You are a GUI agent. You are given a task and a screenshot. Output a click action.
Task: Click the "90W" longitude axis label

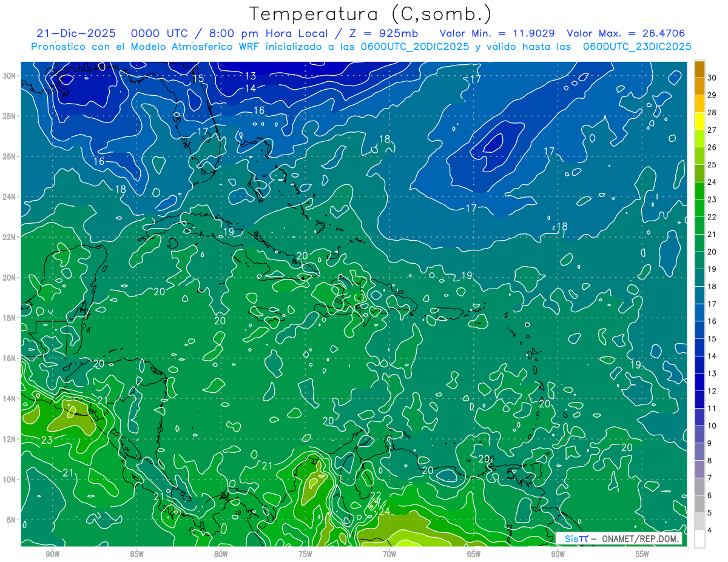(52, 554)
